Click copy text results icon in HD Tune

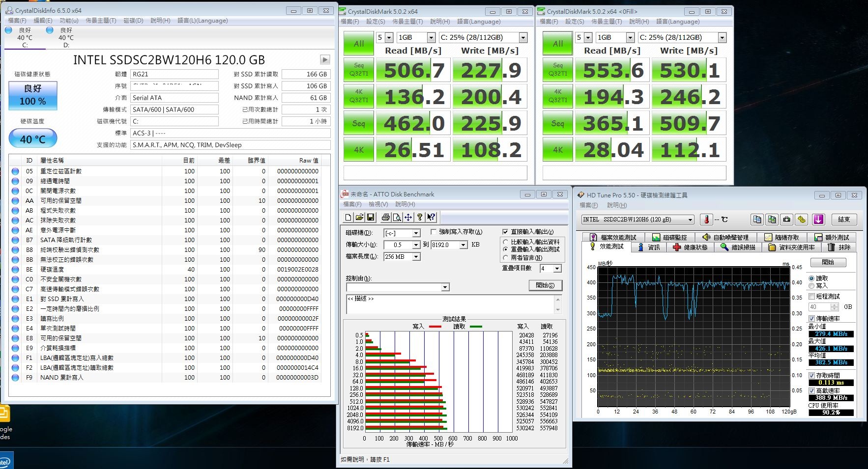pos(757,220)
